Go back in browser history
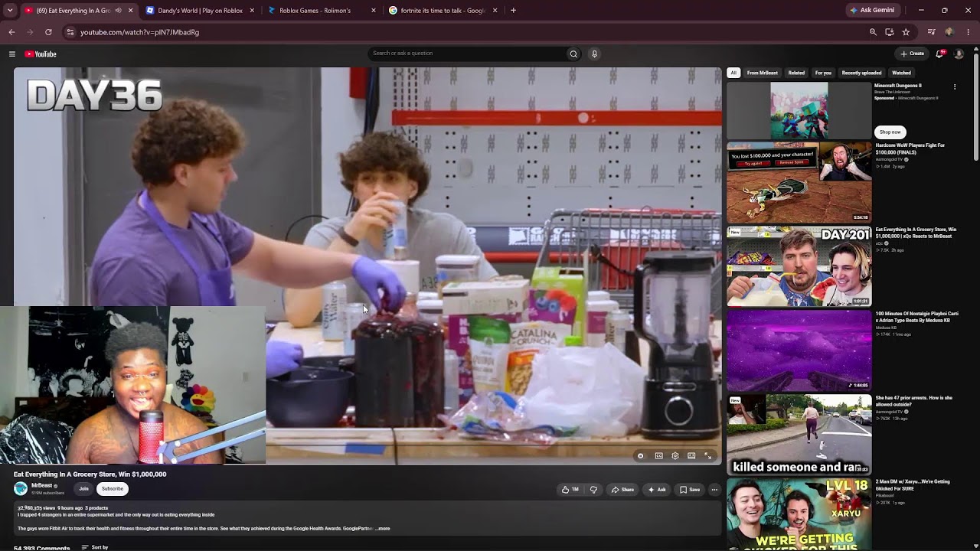The height and width of the screenshot is (551, 980). pos(11,32)
